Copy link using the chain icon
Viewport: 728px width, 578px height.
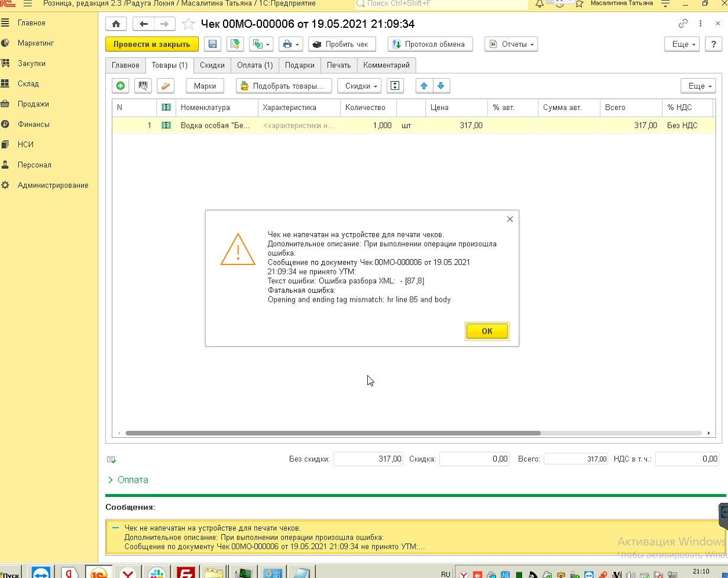coord(683,24)
